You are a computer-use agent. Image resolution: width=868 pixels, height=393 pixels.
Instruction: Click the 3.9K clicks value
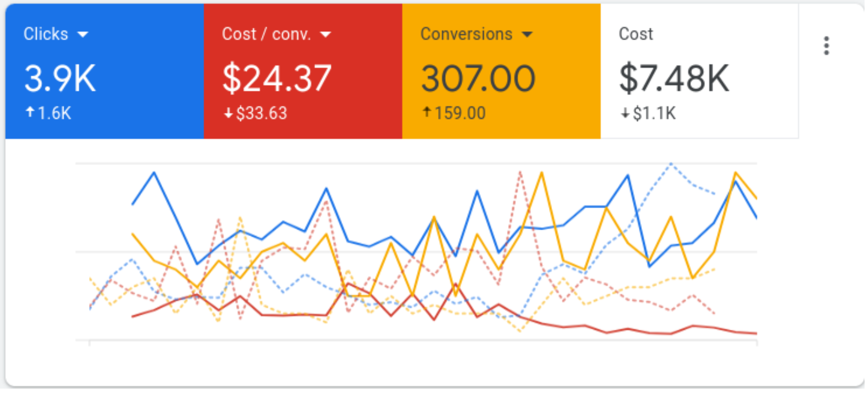pyautogui.click(x=60, y=79)
